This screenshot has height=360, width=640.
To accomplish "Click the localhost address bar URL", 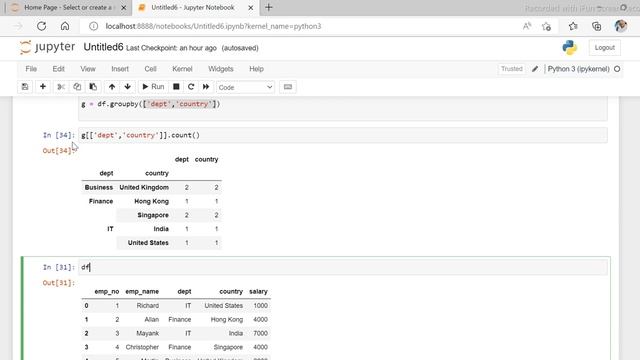I will (x=213, y=26).
